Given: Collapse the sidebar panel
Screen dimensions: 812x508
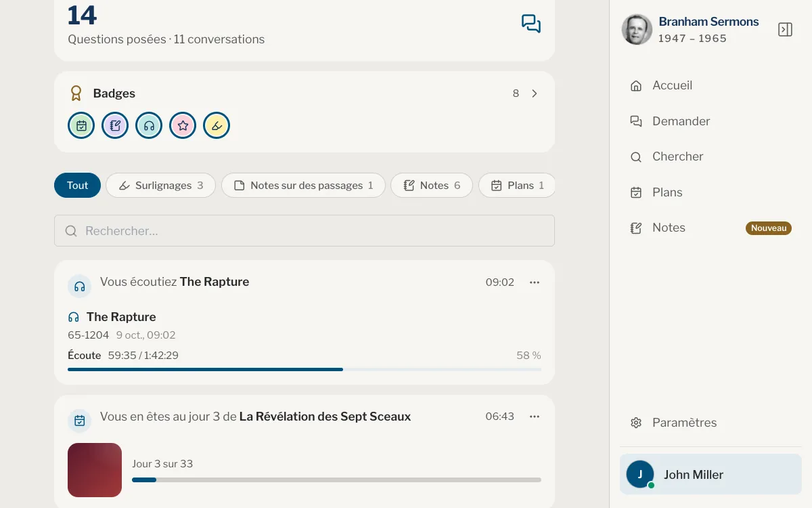Looking at the screenshot, I should 785,30.
